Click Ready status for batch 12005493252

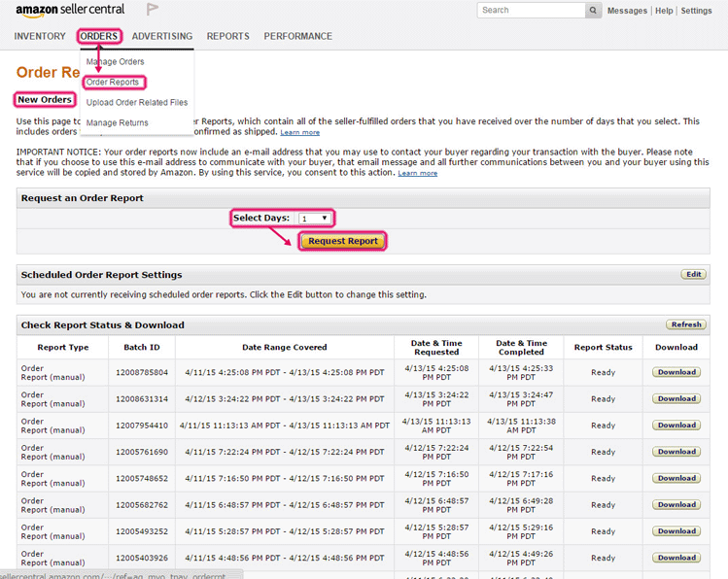(604, 531)
